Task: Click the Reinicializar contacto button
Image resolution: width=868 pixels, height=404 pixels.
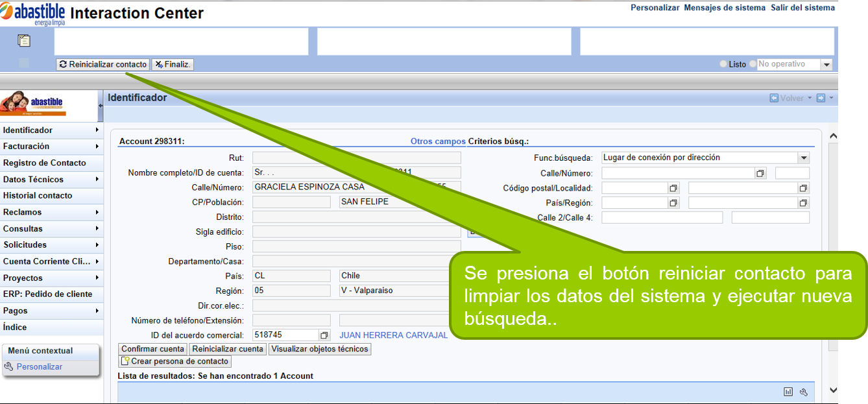Action: (103, 64)
